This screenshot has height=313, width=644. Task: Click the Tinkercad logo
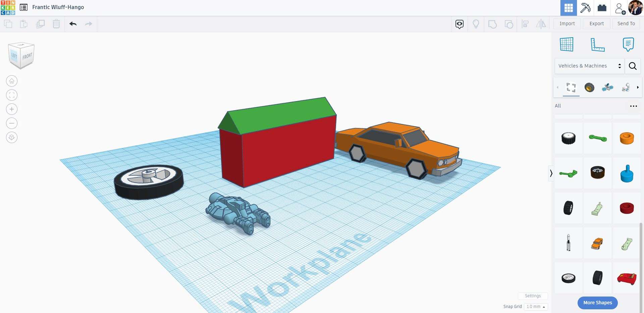[8, 7]
